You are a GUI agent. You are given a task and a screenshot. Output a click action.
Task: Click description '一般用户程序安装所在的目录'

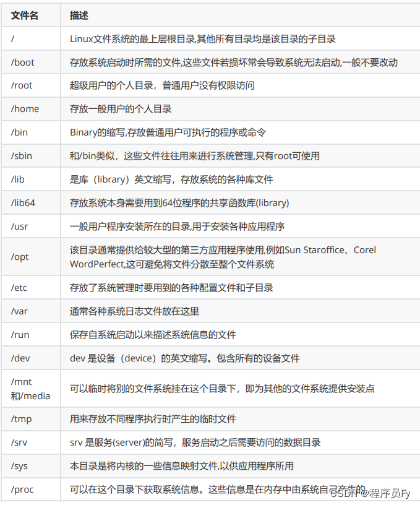pos(177,227)
